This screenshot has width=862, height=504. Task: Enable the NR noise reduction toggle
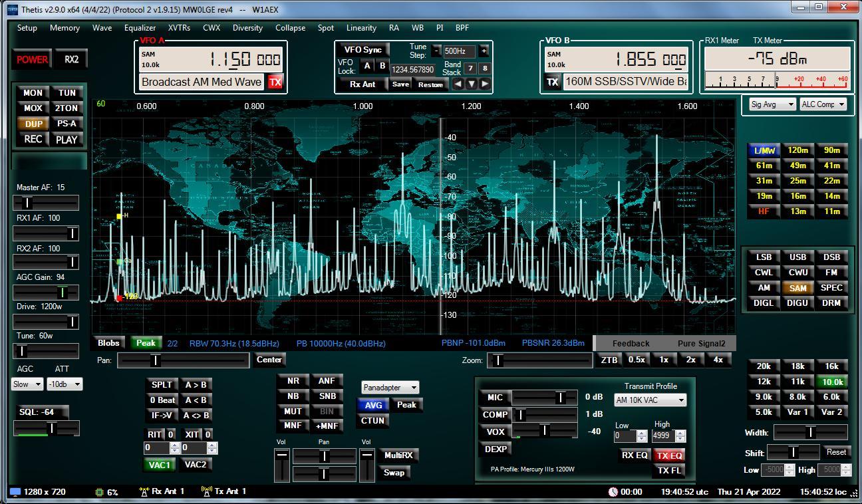[x=293, y=381]
